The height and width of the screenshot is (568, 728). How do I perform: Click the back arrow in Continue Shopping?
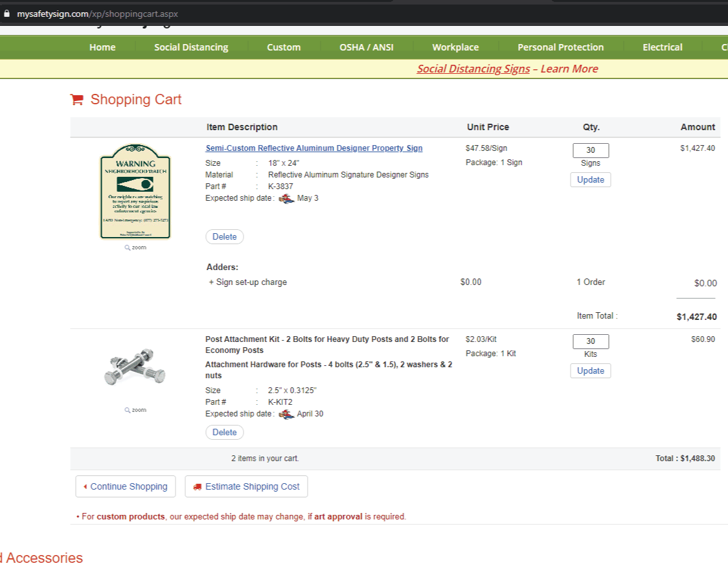pos(85,486)
